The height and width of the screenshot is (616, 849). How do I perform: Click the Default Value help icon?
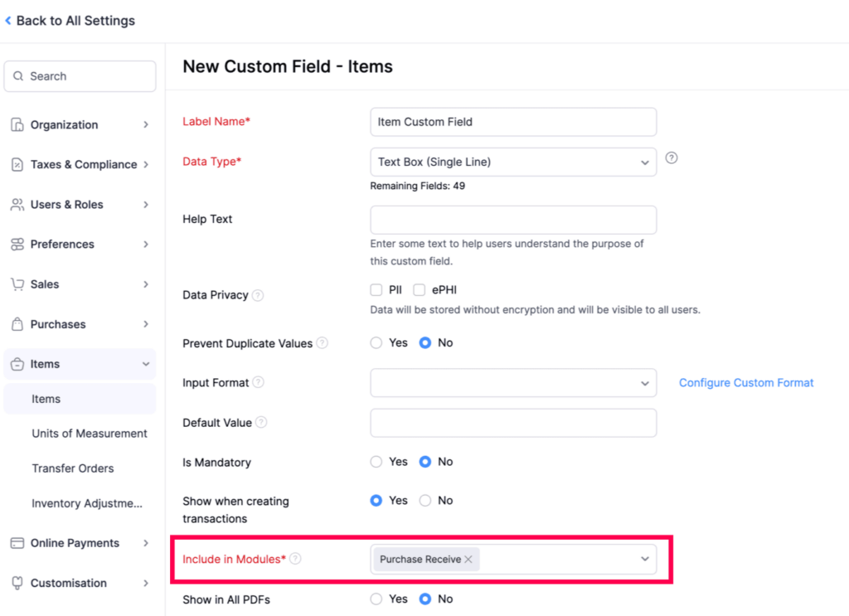coord(261,423)
